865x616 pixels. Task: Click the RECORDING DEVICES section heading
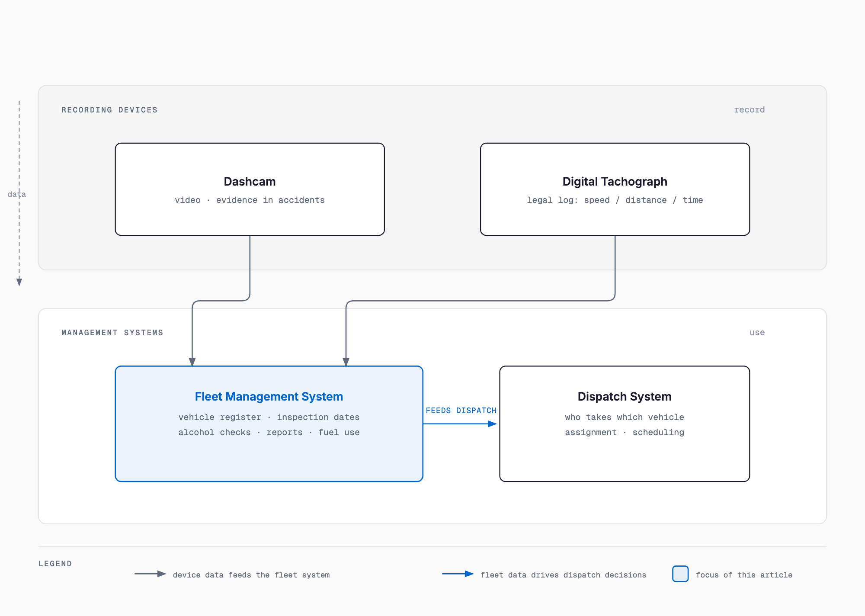tap(109, 110)
